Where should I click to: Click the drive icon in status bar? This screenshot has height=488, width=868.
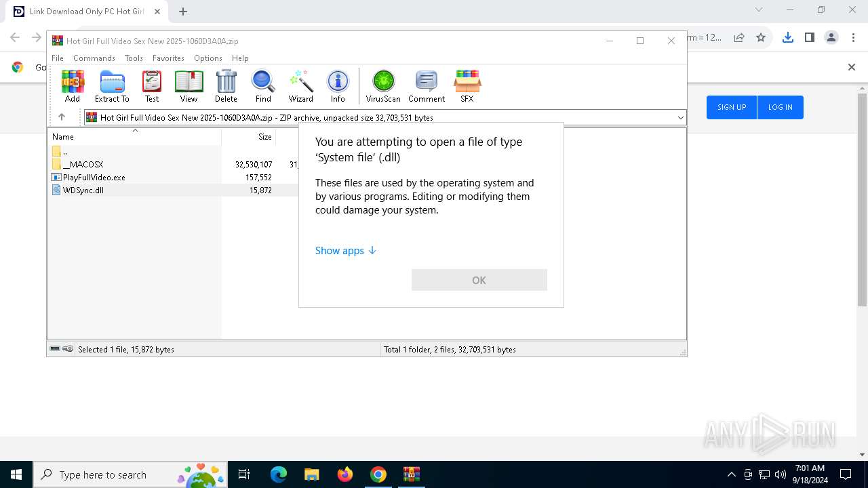click(55, 349)
